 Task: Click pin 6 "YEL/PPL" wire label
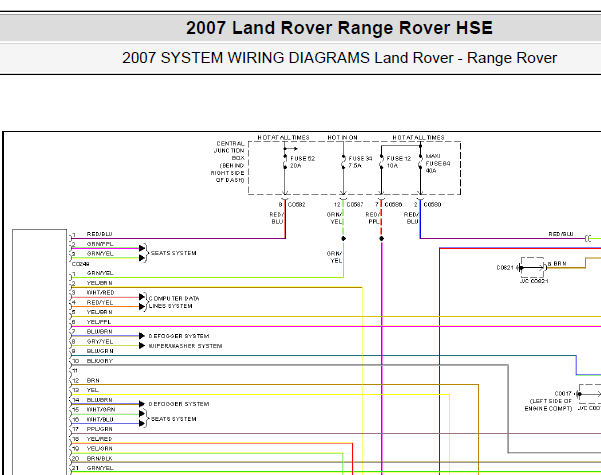99,322
